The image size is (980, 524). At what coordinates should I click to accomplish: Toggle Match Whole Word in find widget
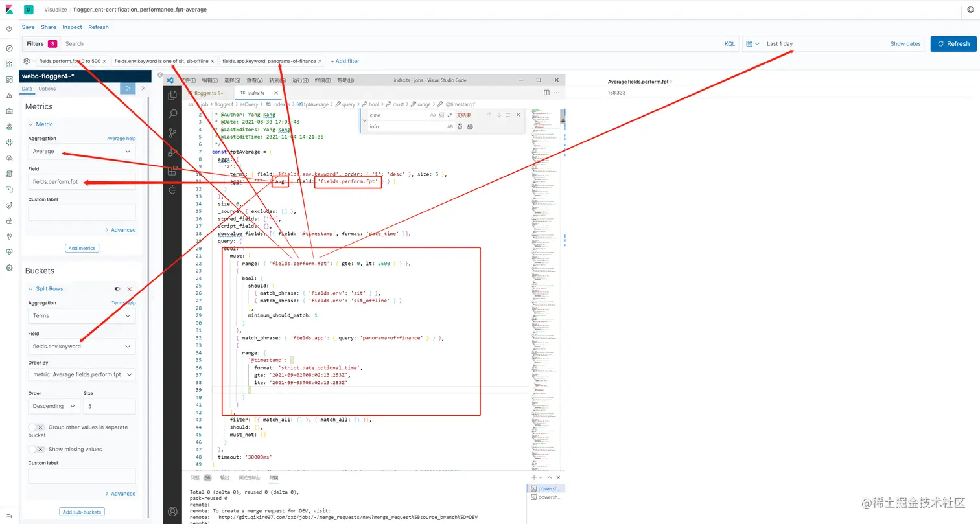point(441,115)
